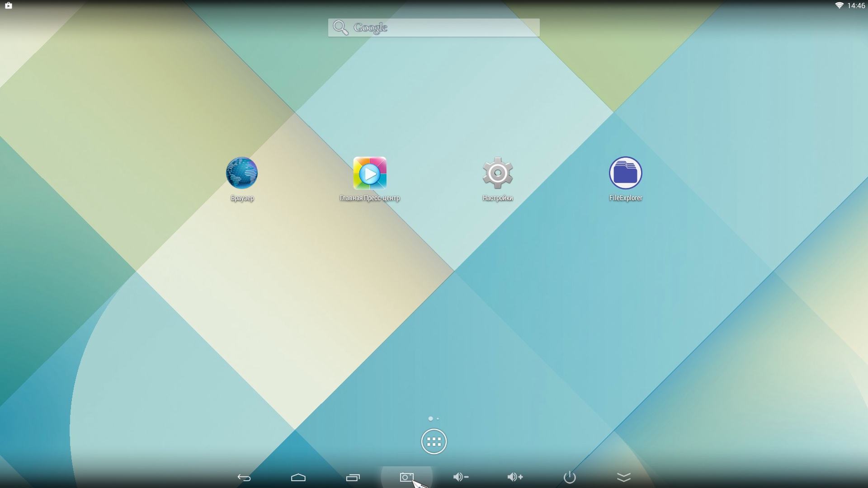Tap the magnifier search icon
Image resolution: width=868 pixels, height=488 pixels.
(340, 28)
